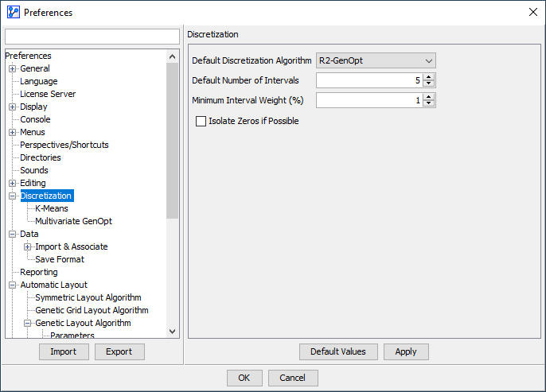Select the root Preferences tree node
The height and width of the screenshot is (392, 546).
pos(28,56)
